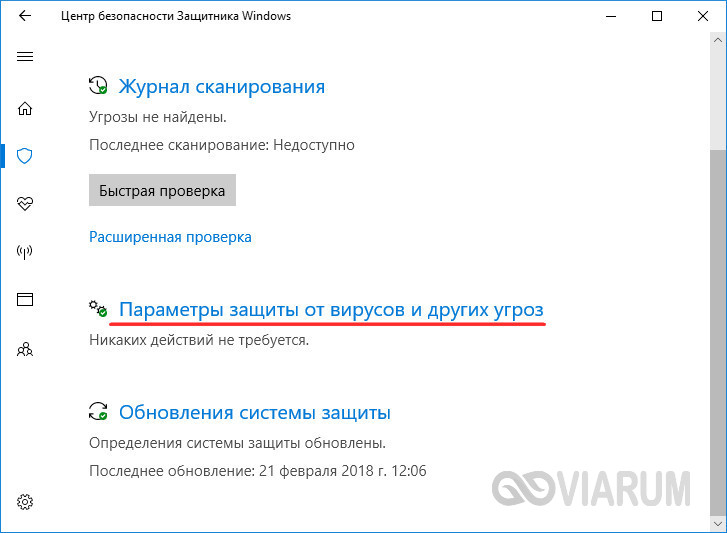Open app and browser control icon
The image size is (727, 533).
tap(25, 299)
